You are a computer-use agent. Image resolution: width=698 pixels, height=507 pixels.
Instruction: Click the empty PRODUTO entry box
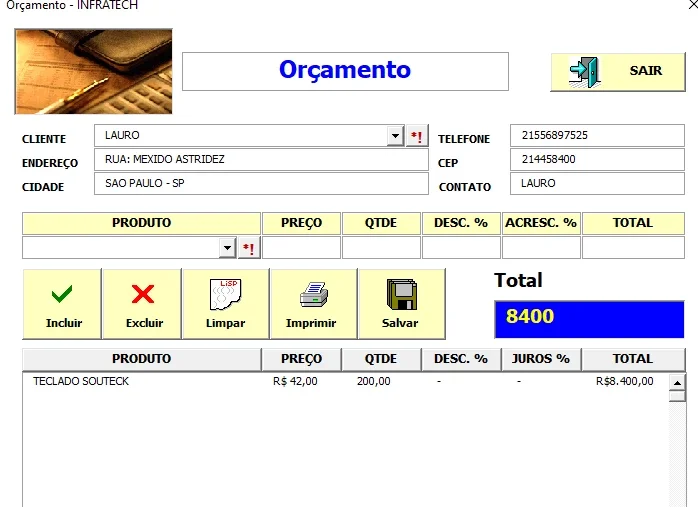[121, 248]
